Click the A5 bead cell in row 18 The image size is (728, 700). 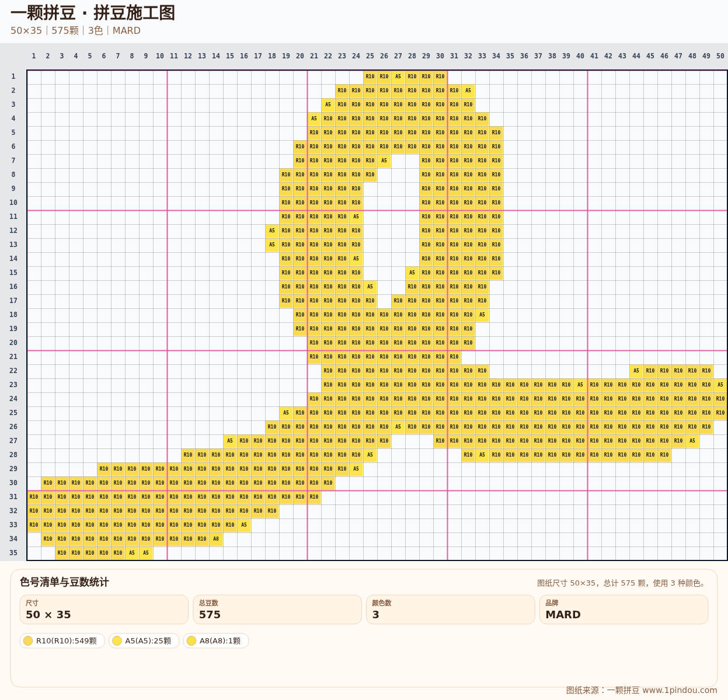482,315
